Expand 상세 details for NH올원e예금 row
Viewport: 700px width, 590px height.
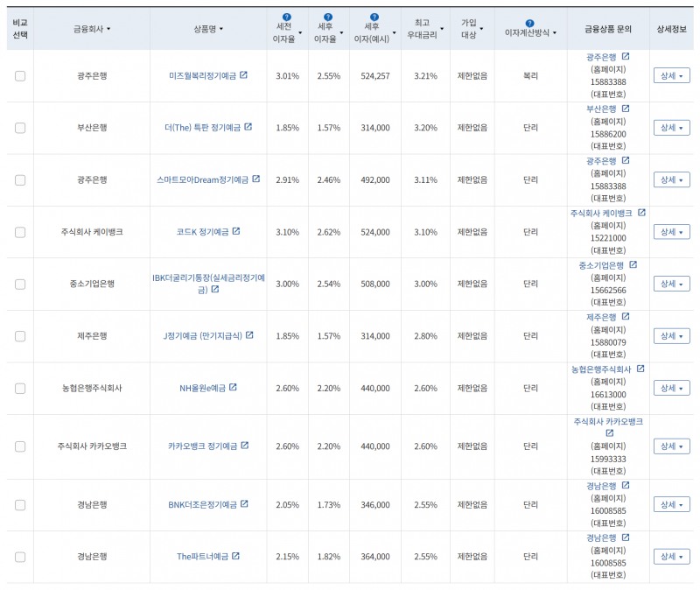pos(671,389)
